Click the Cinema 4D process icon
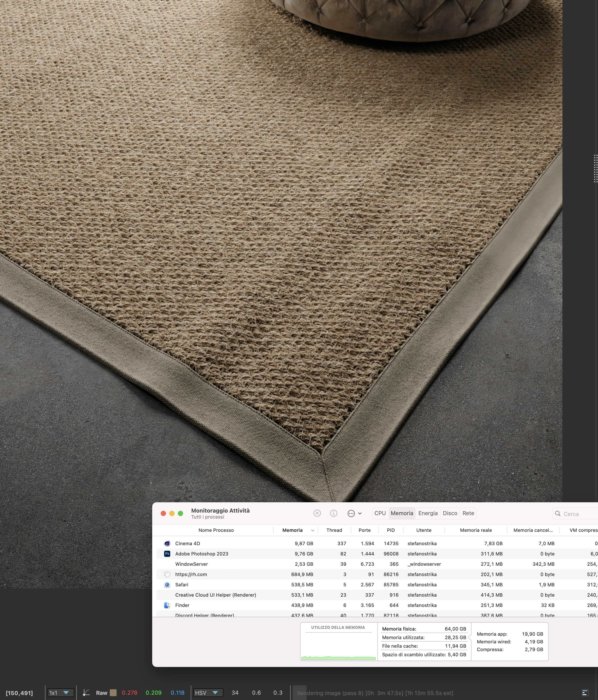 167,544
